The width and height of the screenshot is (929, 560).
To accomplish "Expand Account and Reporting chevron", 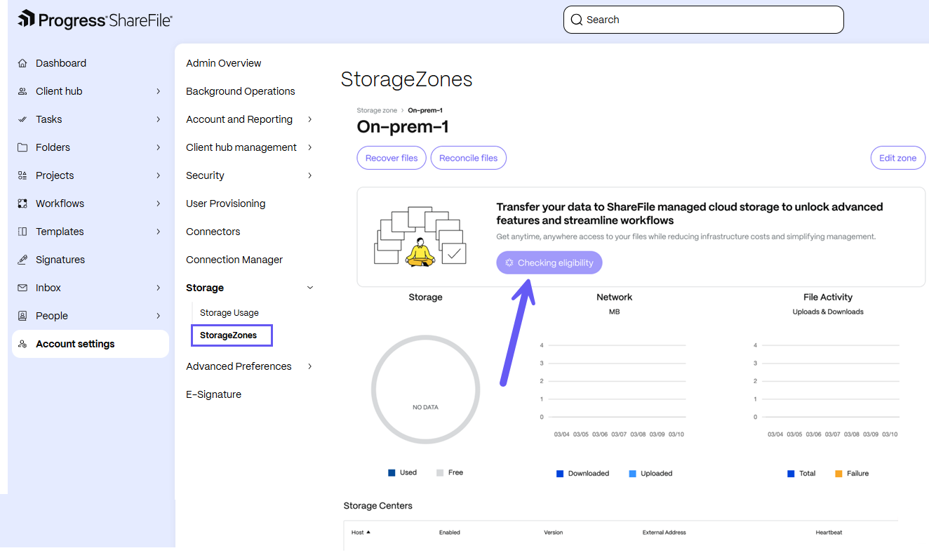I will (310, 119).
